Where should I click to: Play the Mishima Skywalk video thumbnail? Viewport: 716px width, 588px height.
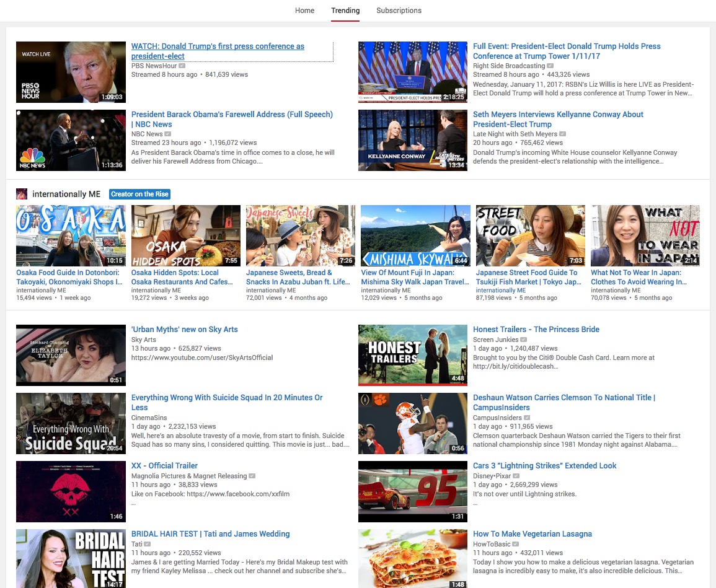point(415,235)
